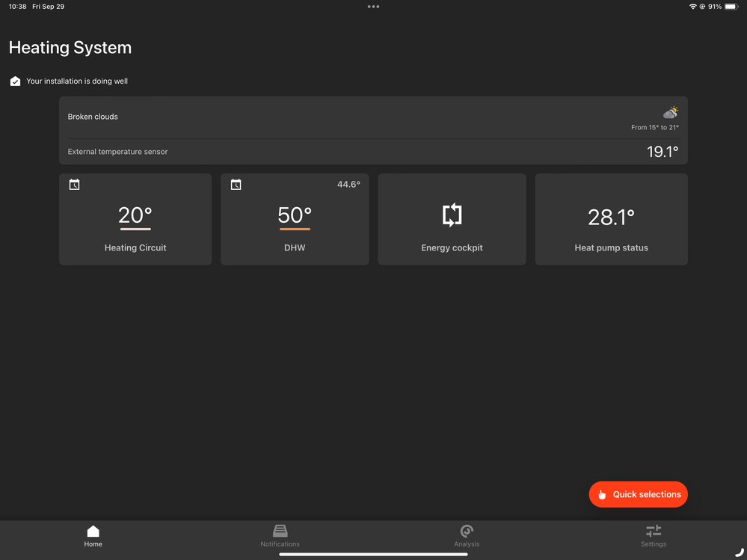Click the DHW schedule calendar icon
Viewport: 747px width, 560px height.
[x=236, y=185]
